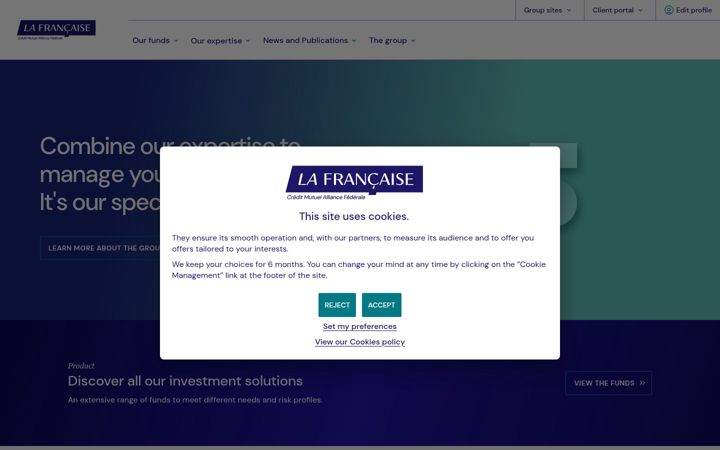
Task: Click the View the funds button
Action: coord(608,383)
